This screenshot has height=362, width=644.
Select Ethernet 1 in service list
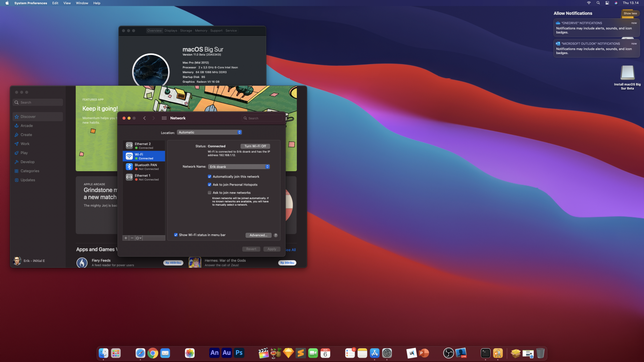[144, 177]
